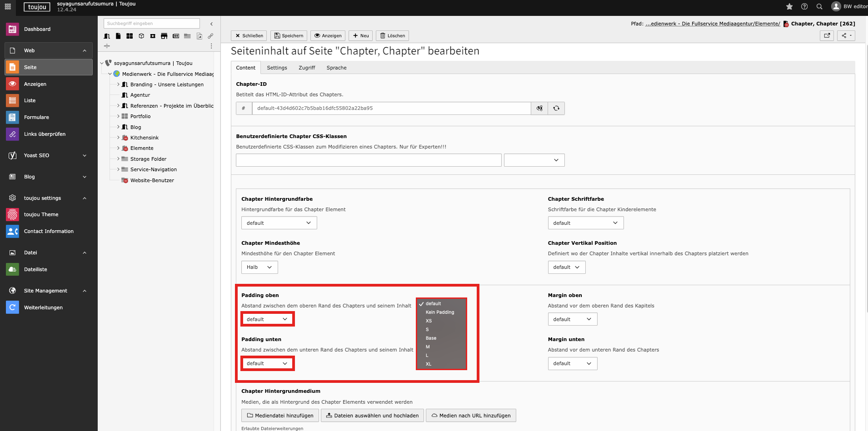This screenshot has height=431, width=868.
Task: Open the help question mark menu
Action: coord(804,6)
